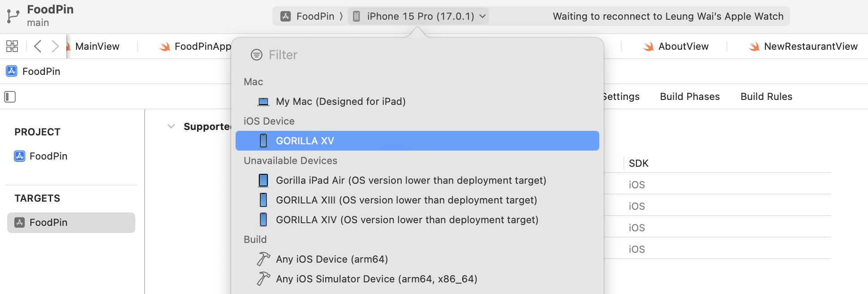Open the related items grid icon
This screenshot has height=294, width=868.
12,46
